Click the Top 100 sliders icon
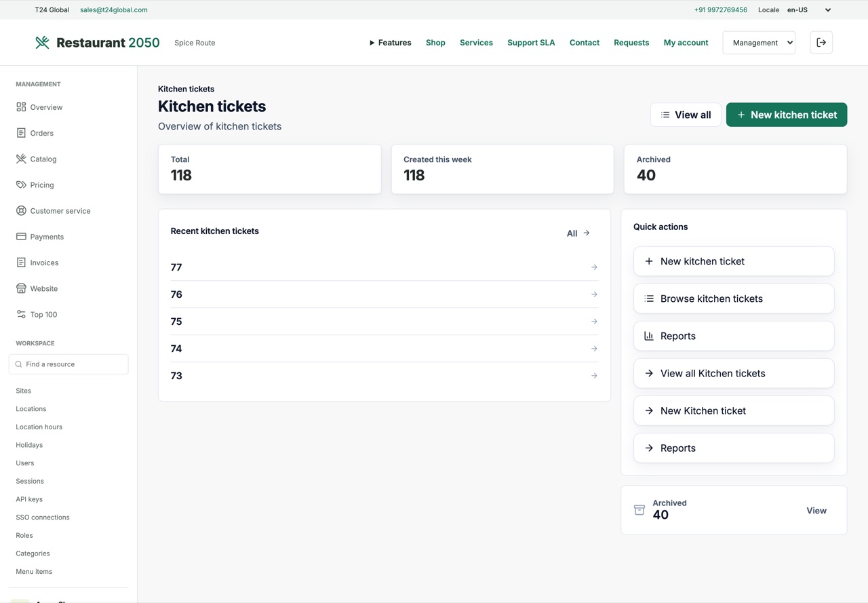 click(x=21, y=314)
